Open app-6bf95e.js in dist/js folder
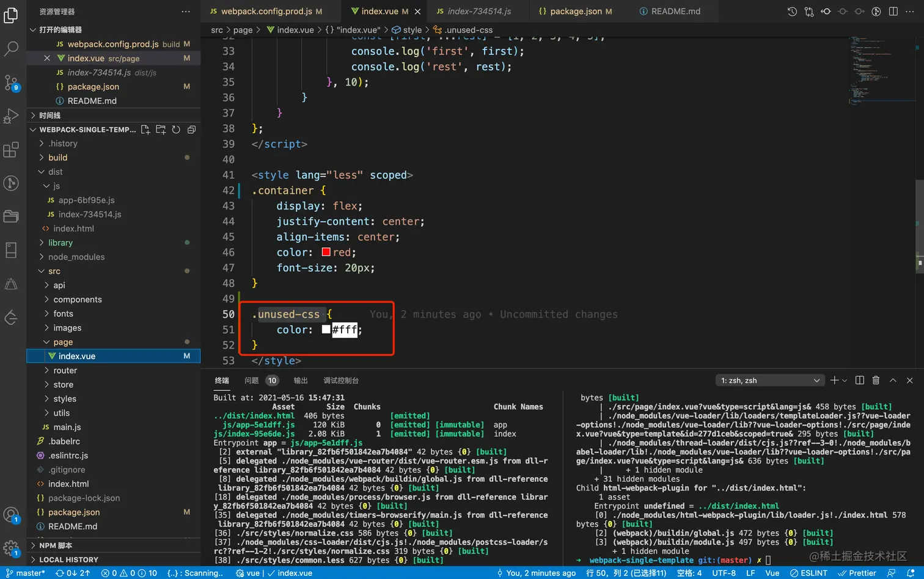This screenshot has width=924, height=579. point(87,200)
